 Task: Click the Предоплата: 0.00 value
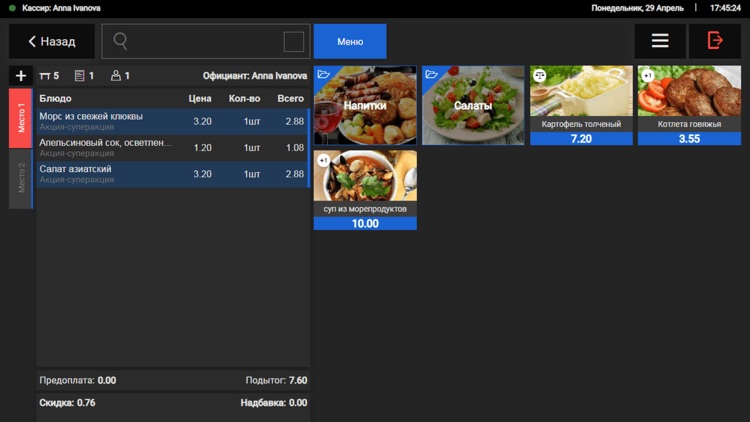tap(77, 380)
